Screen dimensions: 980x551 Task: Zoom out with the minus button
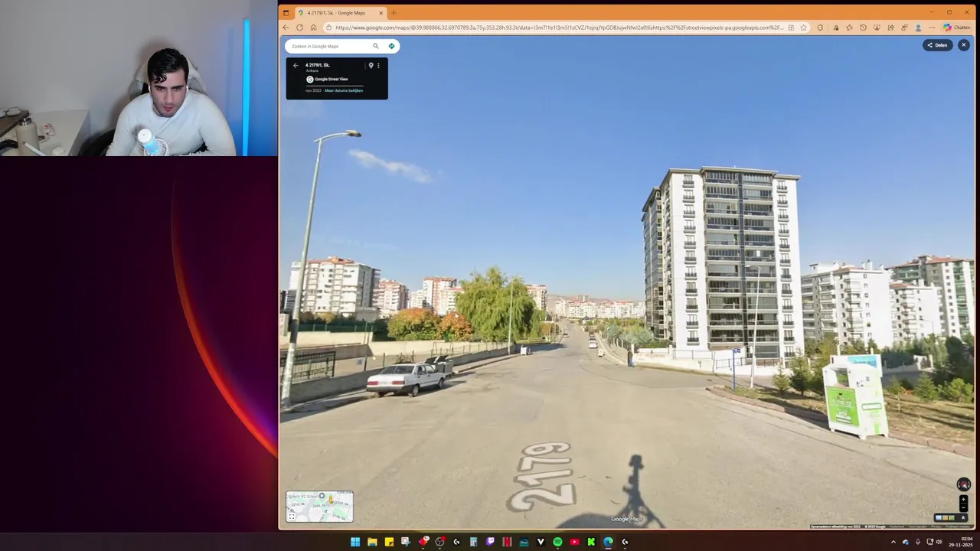coord(963,507)
